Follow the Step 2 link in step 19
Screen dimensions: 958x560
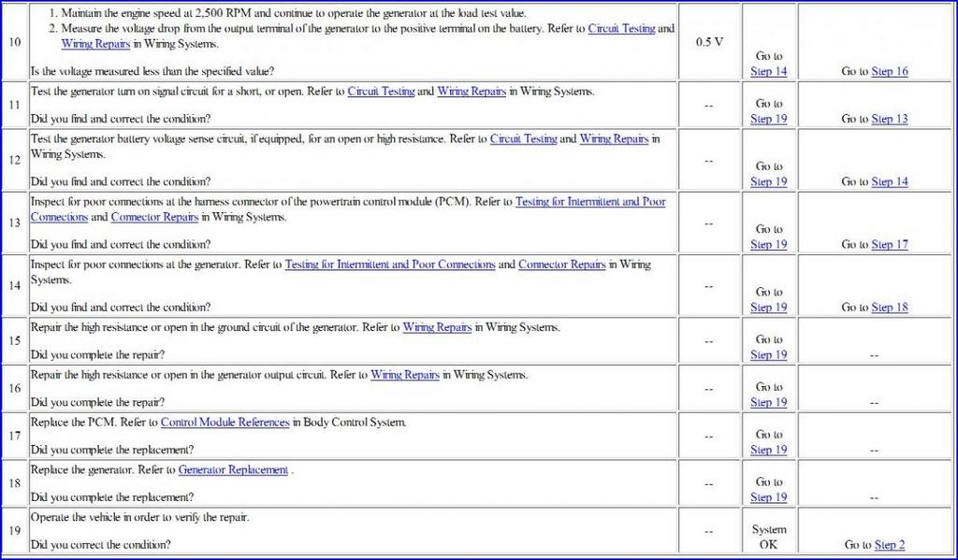click(x=890, y=545)
